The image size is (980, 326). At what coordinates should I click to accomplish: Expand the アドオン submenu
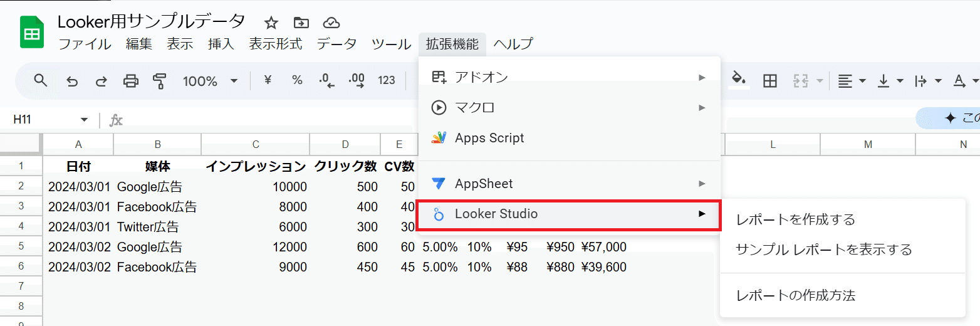tap(570, 77)
